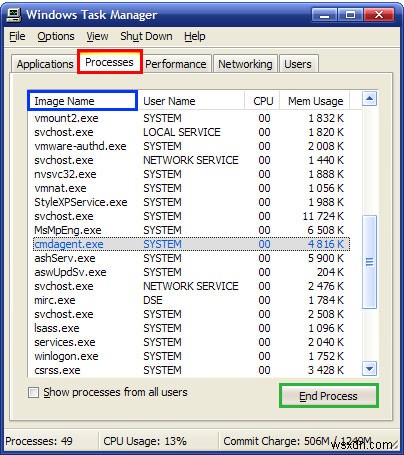Click the Processes: 49 status entry
404x455 pixels.
(x=39, y=441)
